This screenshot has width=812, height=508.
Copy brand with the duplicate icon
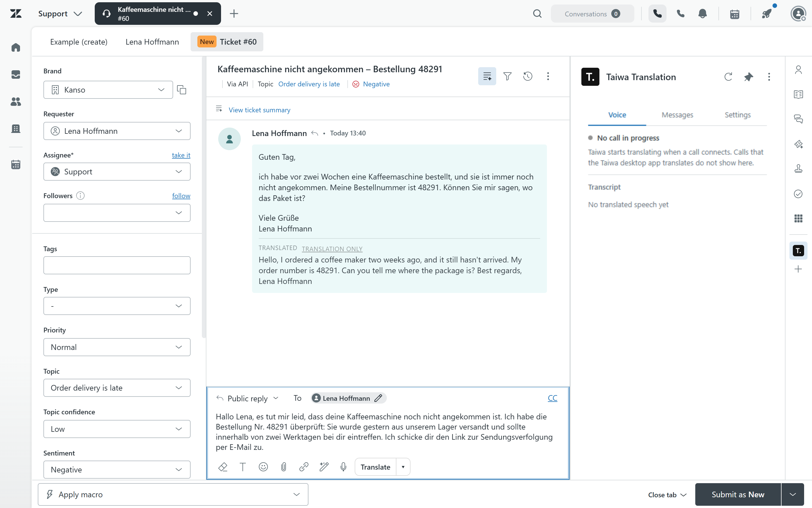click(x=182, y=90)
